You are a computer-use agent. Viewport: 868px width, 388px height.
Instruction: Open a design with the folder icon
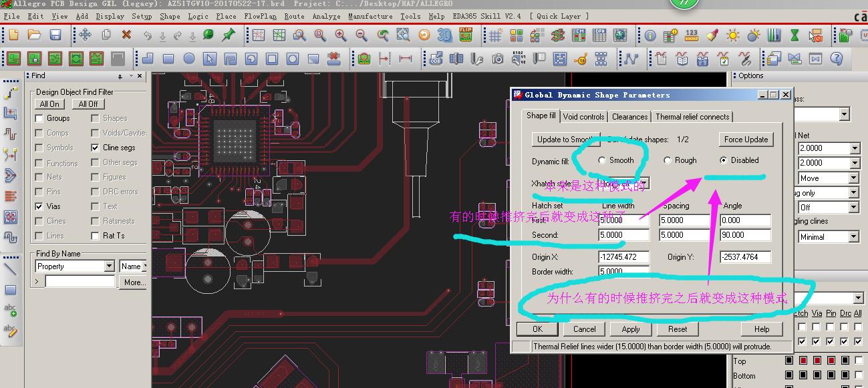pyautogui.click(x=34, y=35)
